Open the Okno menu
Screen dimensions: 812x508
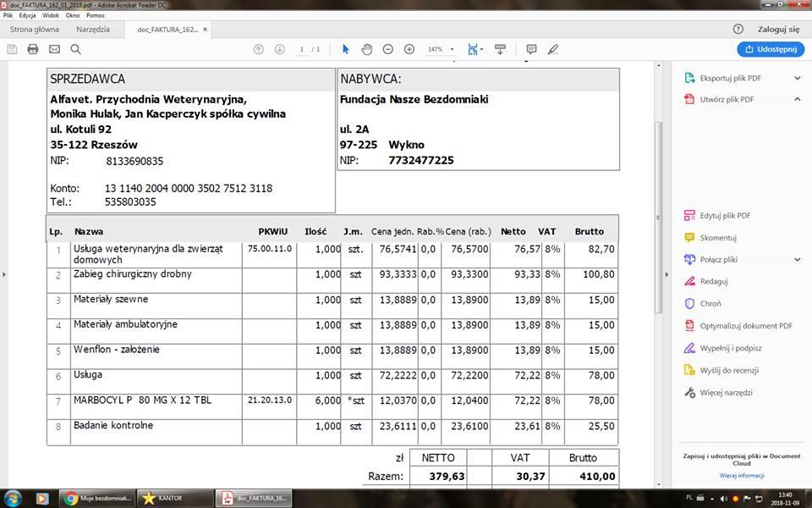73,15
